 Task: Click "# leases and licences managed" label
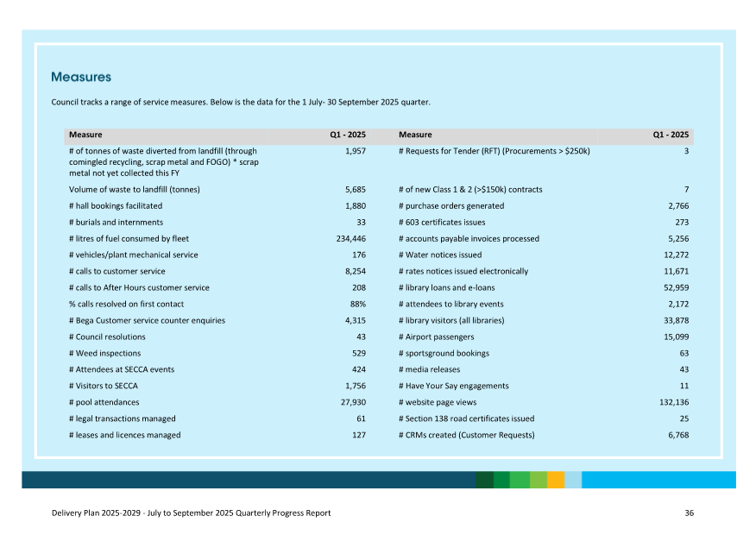tap(124, 435)
